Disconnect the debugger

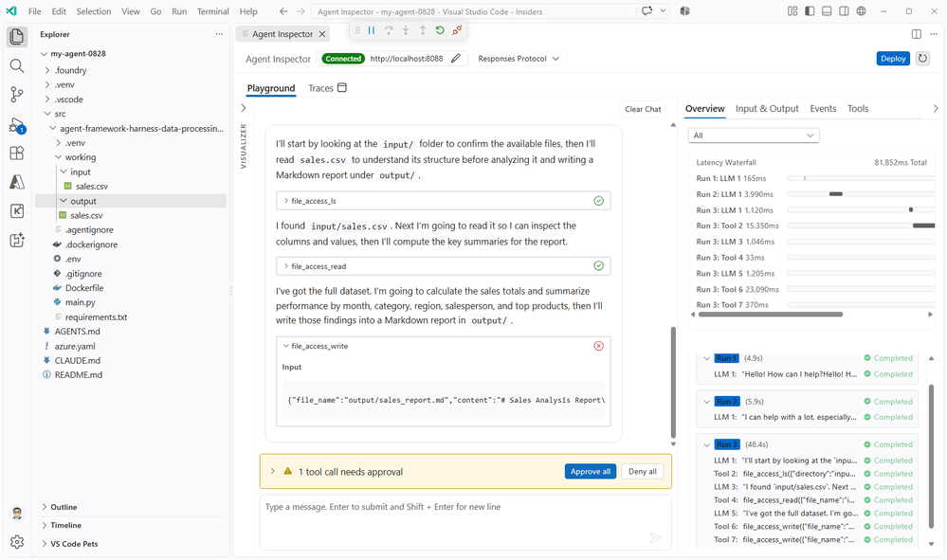pyautogui.click(x=457, y=30)
